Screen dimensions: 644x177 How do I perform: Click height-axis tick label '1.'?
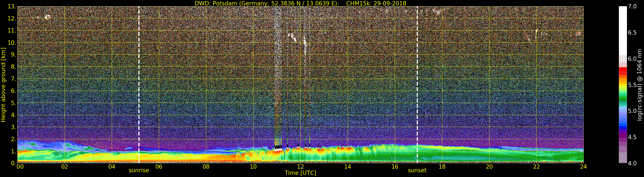click(14, 151)
